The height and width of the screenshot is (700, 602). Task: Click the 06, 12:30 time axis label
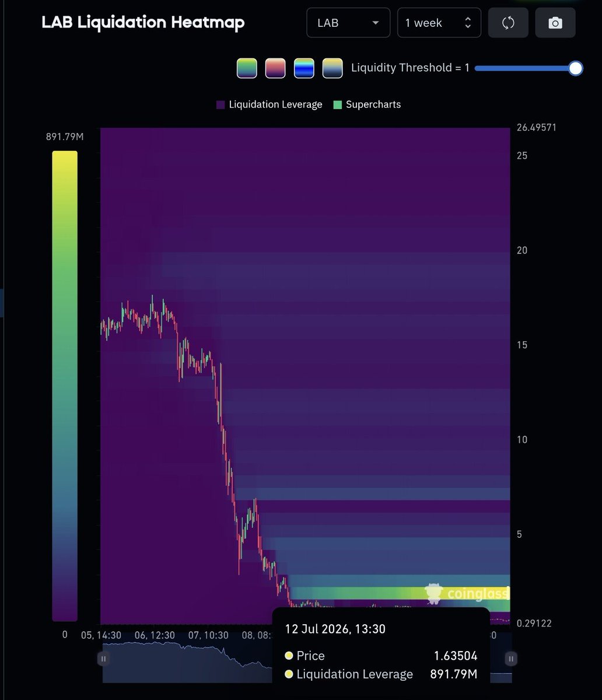coord(155,635)
